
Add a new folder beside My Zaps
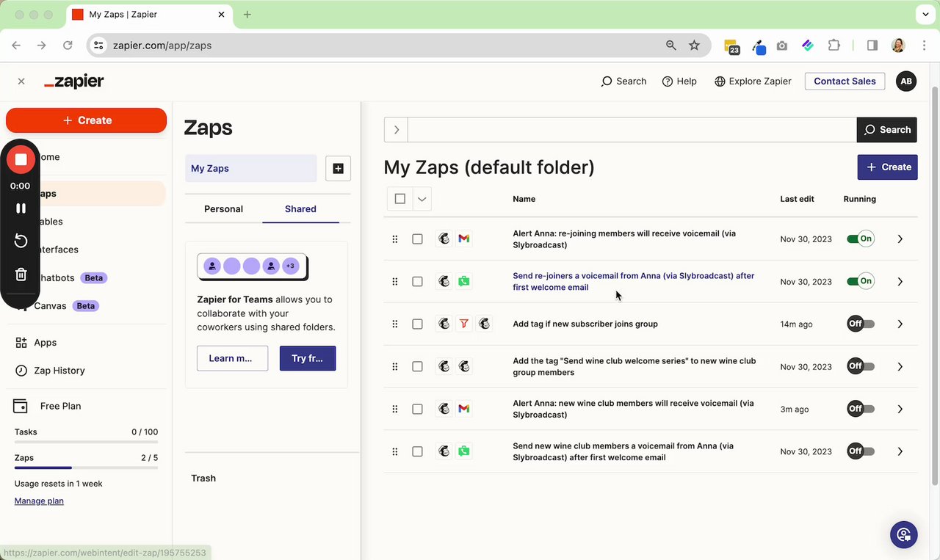[338, 168]
